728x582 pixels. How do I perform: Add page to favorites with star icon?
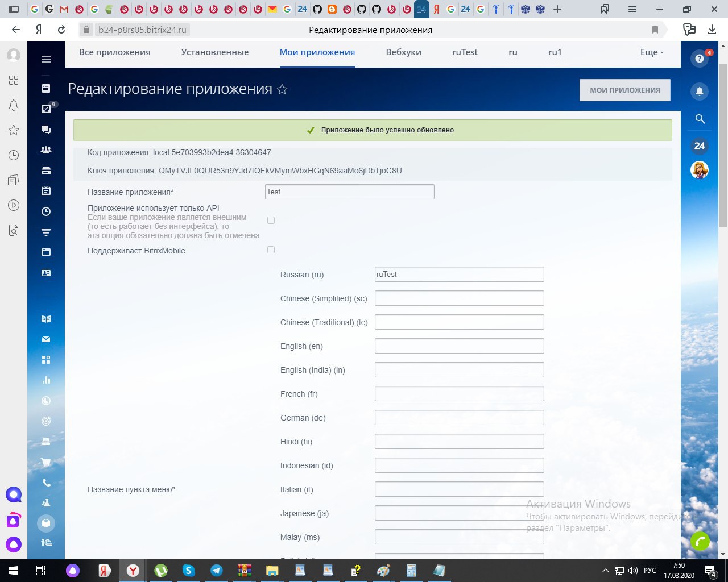(282, 89)
